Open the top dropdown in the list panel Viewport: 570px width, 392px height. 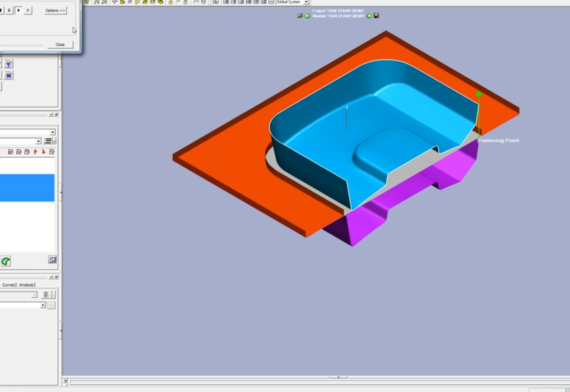[x=52, y=132]
